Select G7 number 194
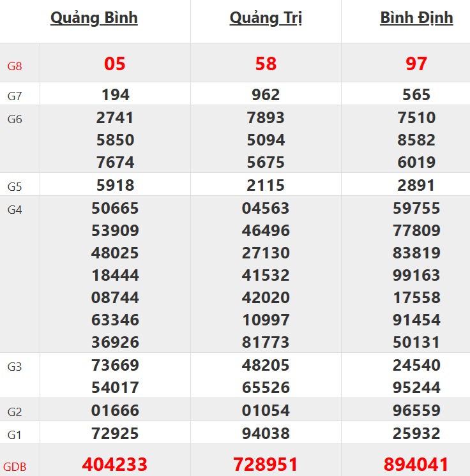 click(115, 95)
